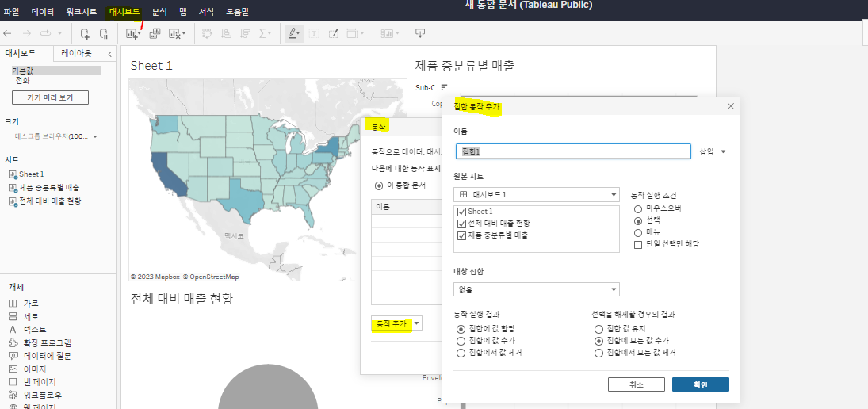Select the image object icon (이미지)
Viewport: 868px width, 409px height.
point(13,369)
